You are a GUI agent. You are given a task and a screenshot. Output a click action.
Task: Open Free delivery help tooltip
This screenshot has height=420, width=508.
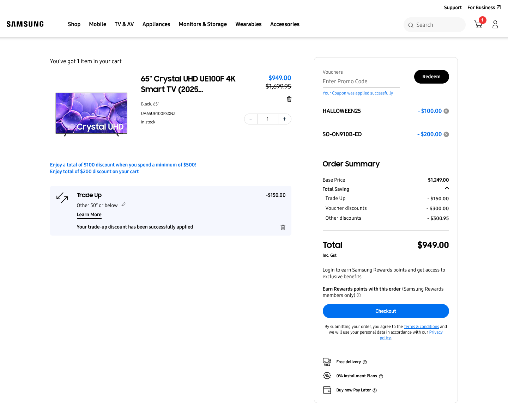click(x=365, y=362)
